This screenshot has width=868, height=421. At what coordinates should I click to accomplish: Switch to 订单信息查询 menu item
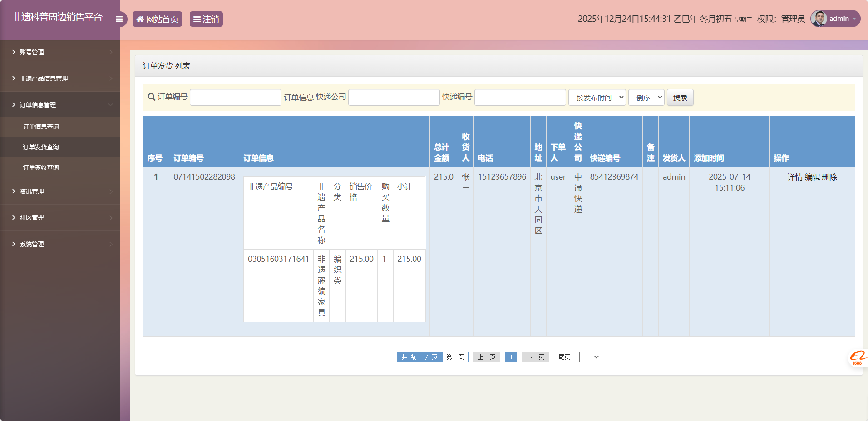41,127
